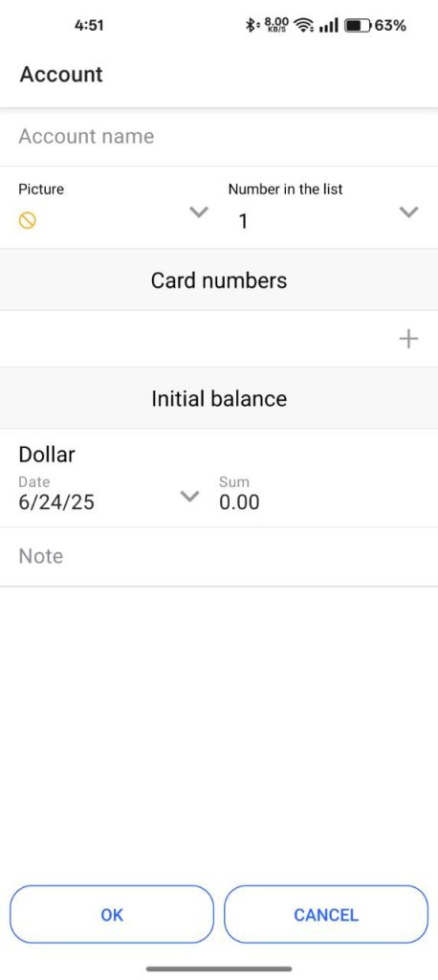This screenshot has width=438, height=980.
Task: Expand the Number in the list dropdown
Action: 408,212
